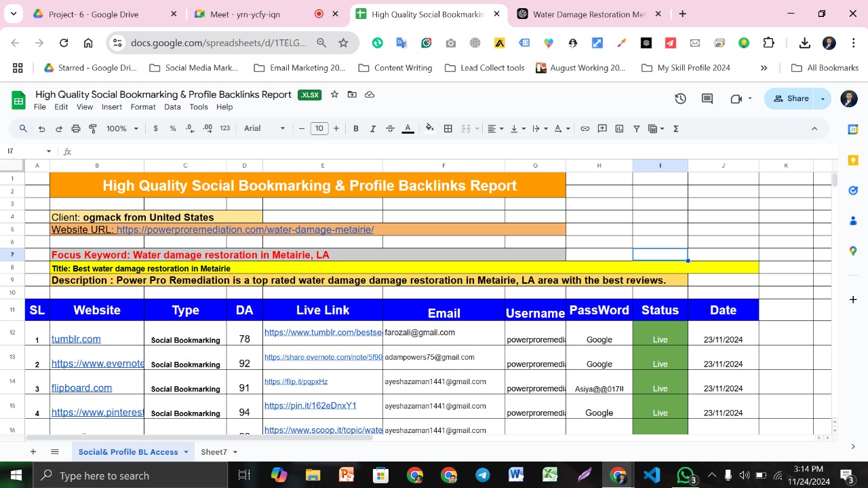Open the fill color picker
This screenshot has width=868, height=488.
(429, 129)
